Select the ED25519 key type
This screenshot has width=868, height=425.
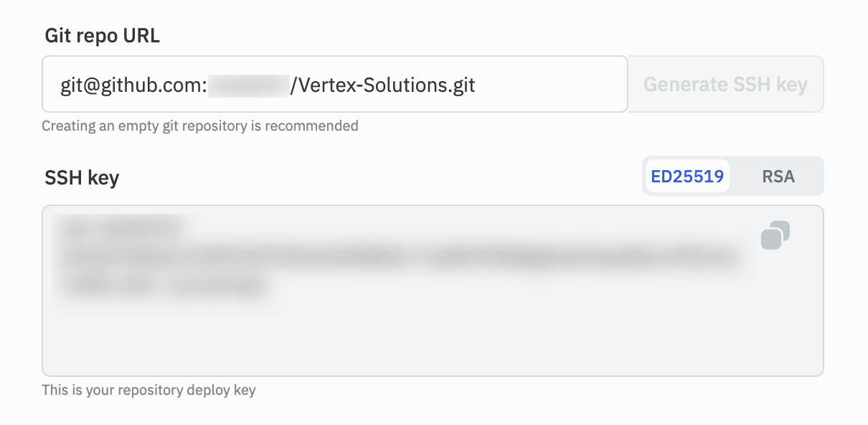pos(687,177)
